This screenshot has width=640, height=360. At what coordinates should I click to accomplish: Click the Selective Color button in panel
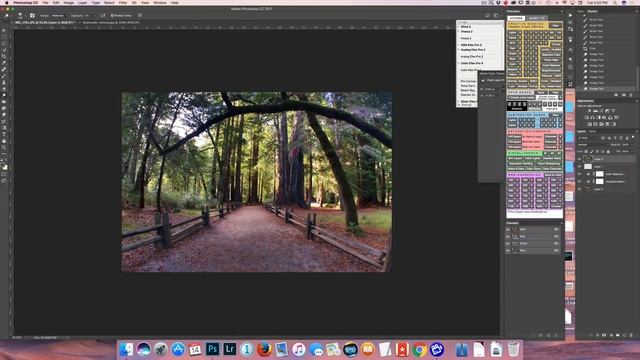tap(551, 54)
